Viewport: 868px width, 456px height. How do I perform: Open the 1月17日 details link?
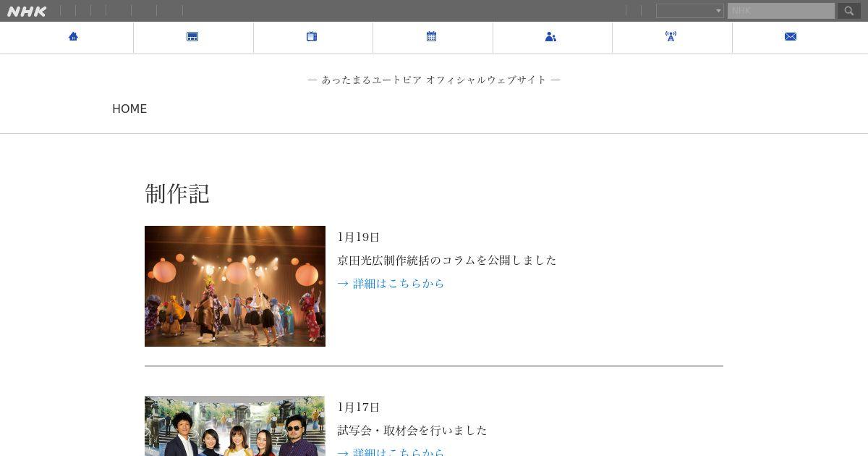pos(391,452)
